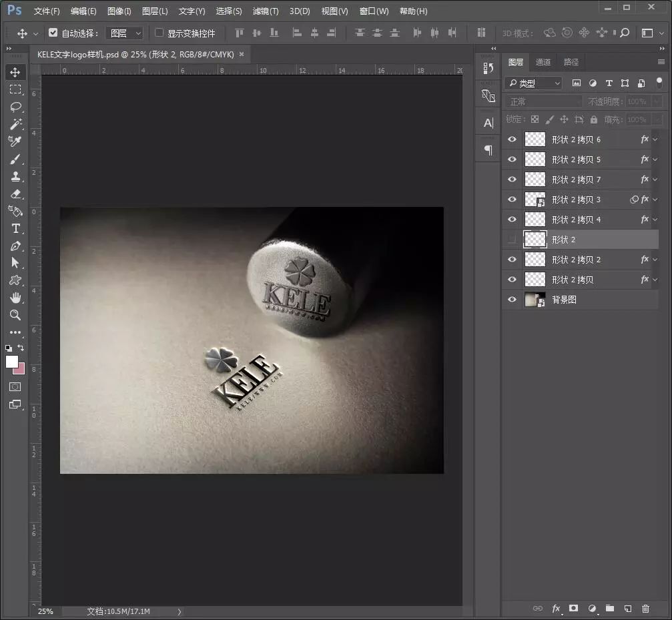
Task: Open the 图层 auto-select dropdown
Action: point(125,33)
